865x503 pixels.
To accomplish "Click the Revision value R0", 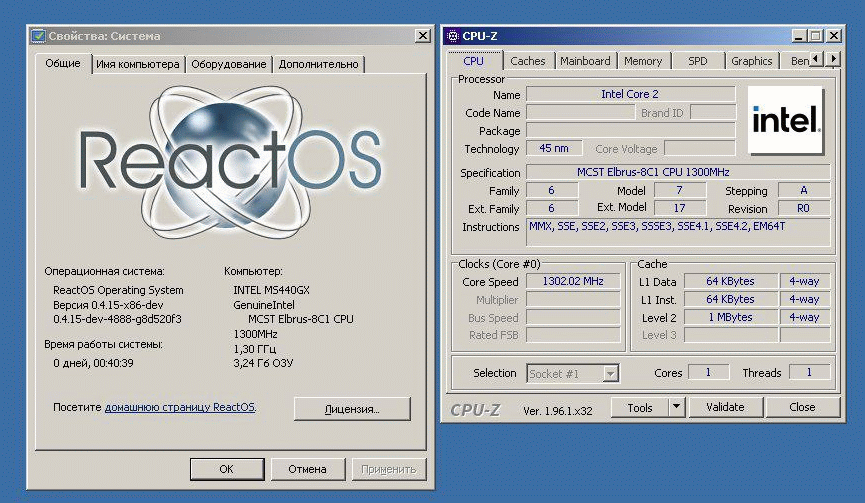I will click(x=804, y=208).
